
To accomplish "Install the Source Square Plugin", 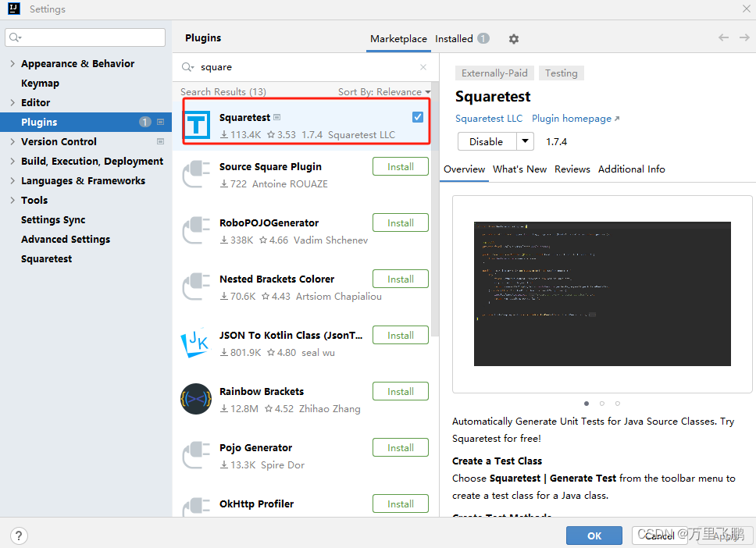I will pyautogui.click(x=400, y=167).
